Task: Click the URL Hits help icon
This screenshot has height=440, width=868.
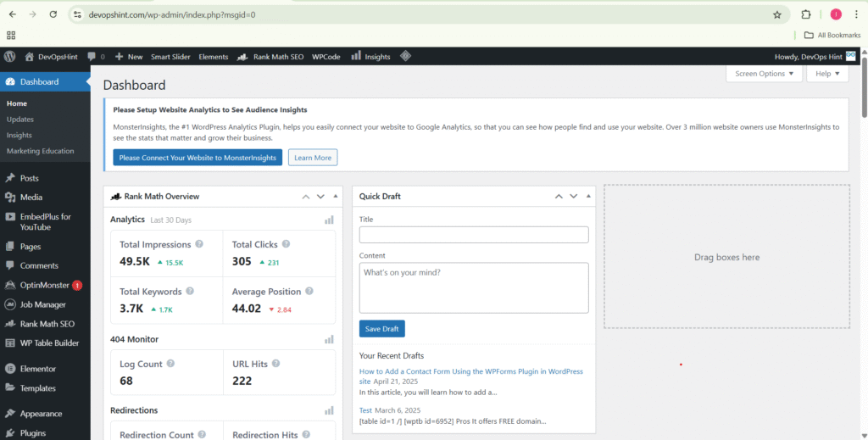Action: pos(275,364)
